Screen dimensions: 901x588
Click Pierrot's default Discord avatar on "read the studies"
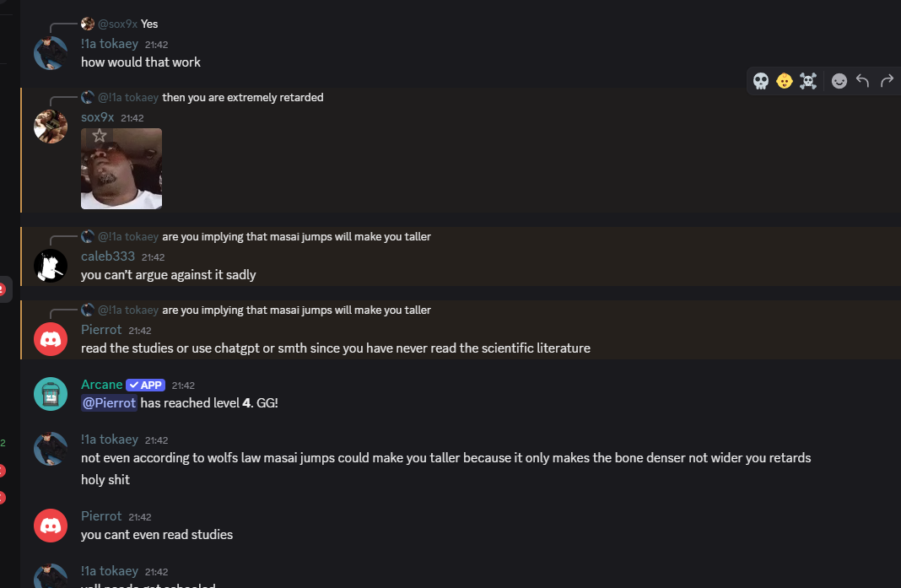pyautogui.click(x=51, y=339)
